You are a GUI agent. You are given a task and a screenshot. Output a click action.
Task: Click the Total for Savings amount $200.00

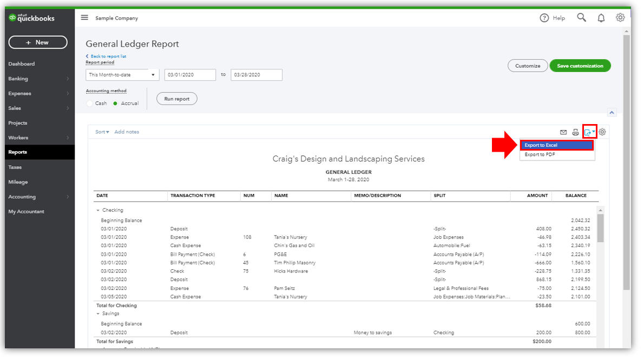[542, 342]
